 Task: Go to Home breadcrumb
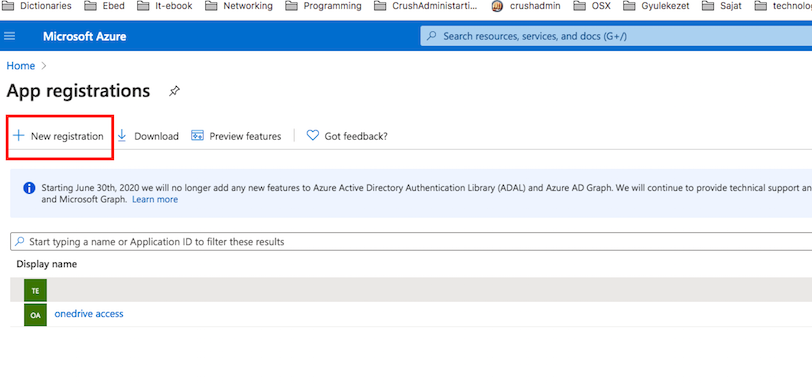click(21, 66)
